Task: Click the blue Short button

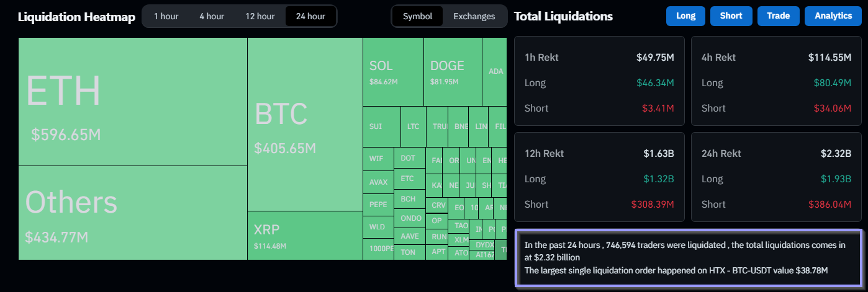Action: [x=731, y=16]
